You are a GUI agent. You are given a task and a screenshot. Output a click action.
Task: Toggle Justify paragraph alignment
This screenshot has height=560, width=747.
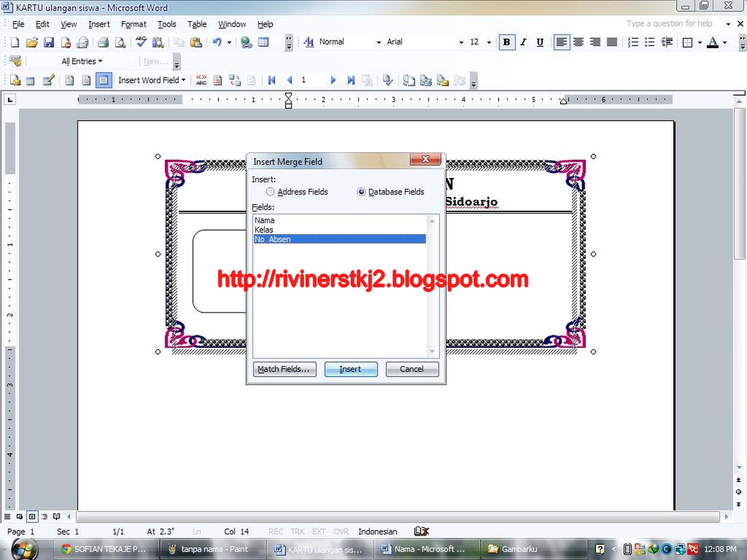[612, 42]
